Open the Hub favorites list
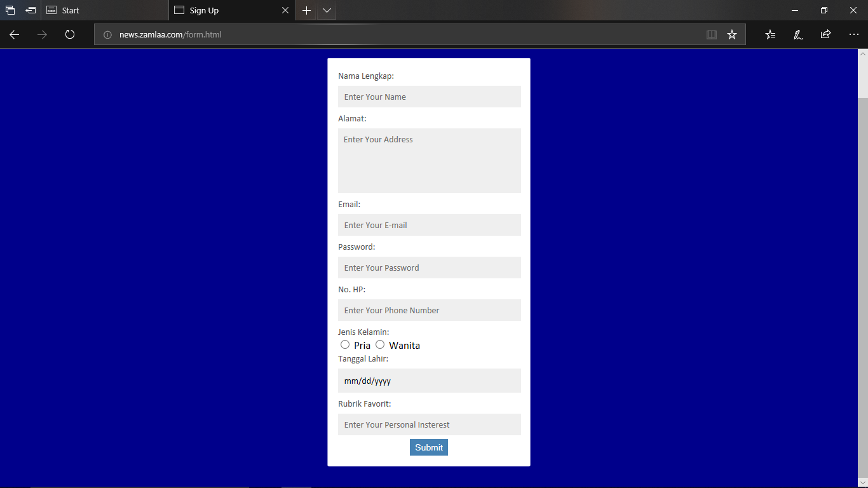The image size is (868, 488). click(770, 34)
